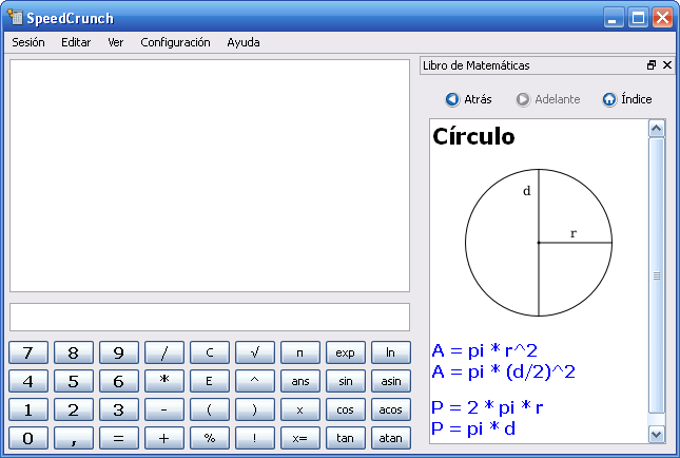Click the close parenthesis key
Image resolution: width=680 pixels, height=458 pixels.
(x=255, y=410)
